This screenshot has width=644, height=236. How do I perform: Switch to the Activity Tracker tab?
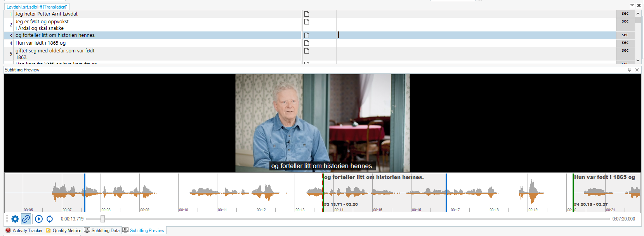coord(24,231)
